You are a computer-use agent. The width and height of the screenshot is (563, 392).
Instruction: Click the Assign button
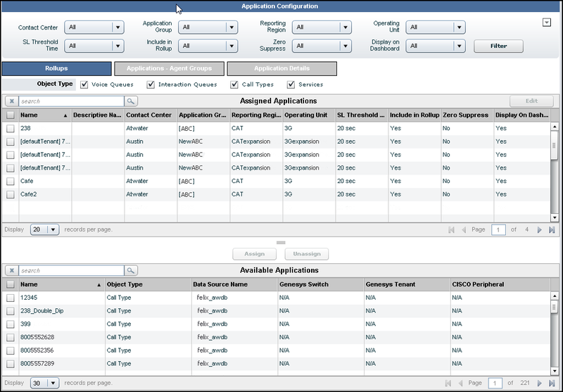point(254,254)
